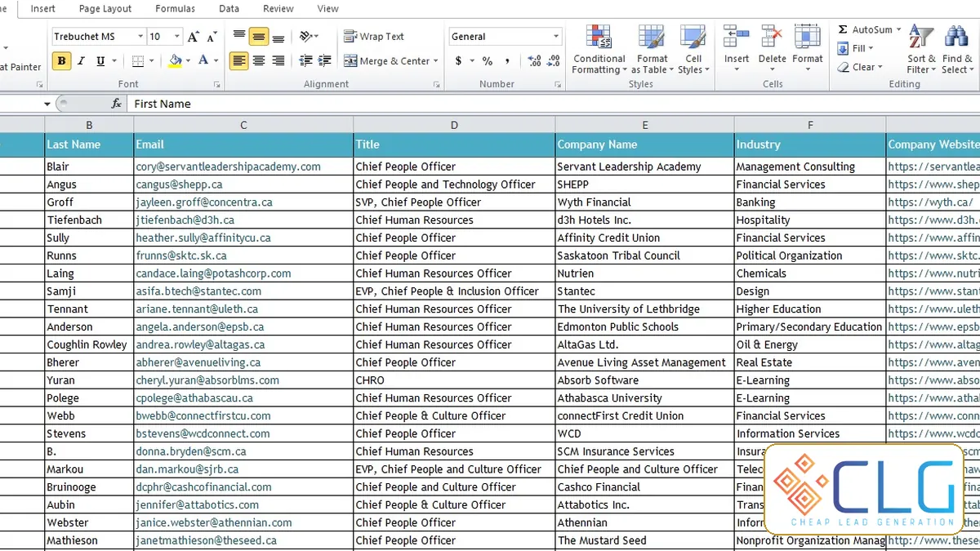Screen dimensions: 980x551
Task: Switch to the Insert tab
Action: [43, 8]
